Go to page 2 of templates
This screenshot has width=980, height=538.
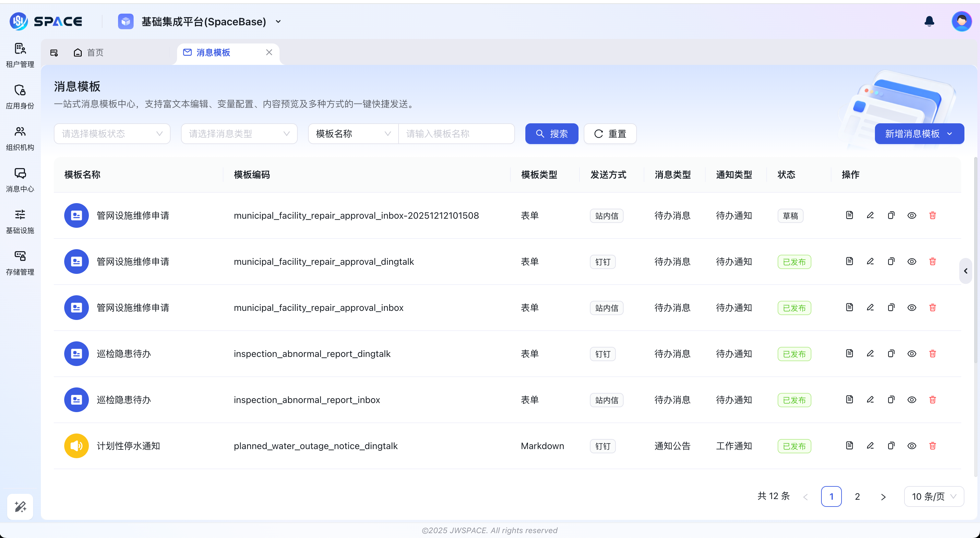857,496
